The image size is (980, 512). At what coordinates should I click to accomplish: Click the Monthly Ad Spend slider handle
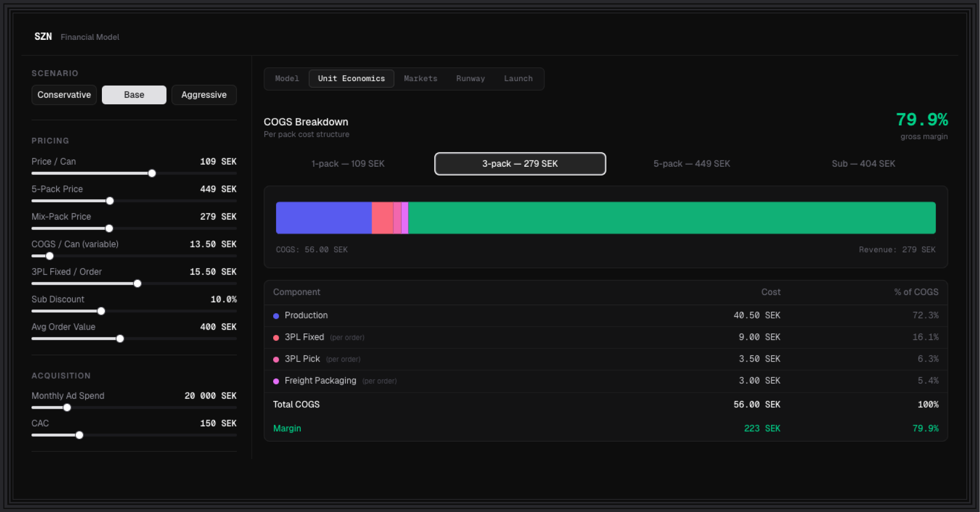(67, 407)
